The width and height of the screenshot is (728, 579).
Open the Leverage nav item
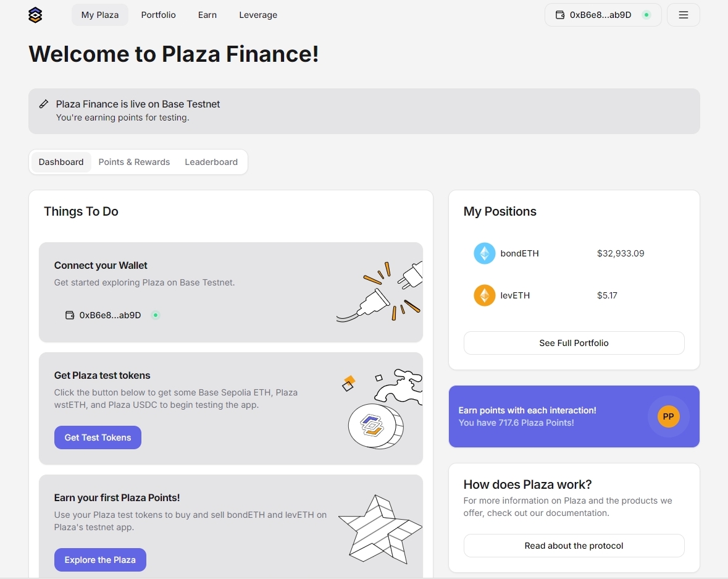[258, 15]
